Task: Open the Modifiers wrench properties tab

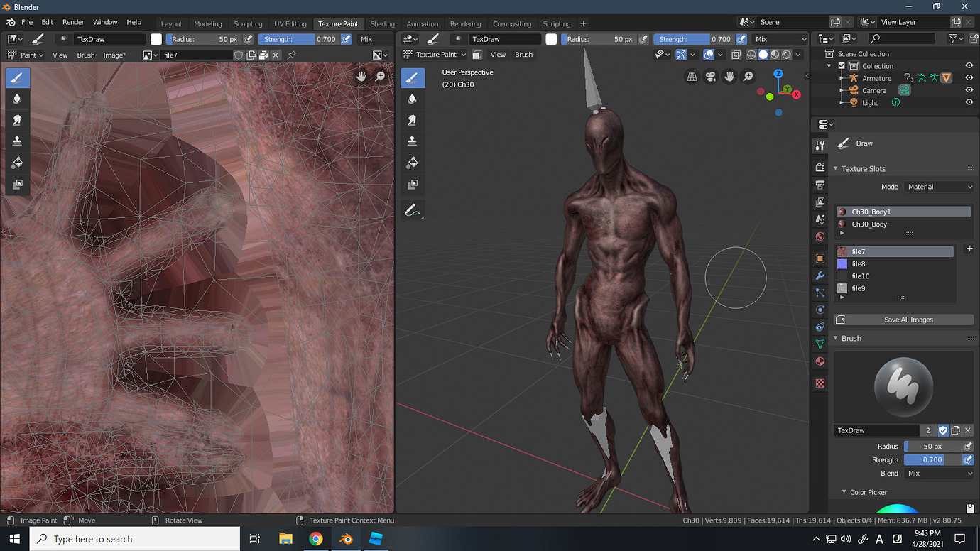Action: pos(820,275)
